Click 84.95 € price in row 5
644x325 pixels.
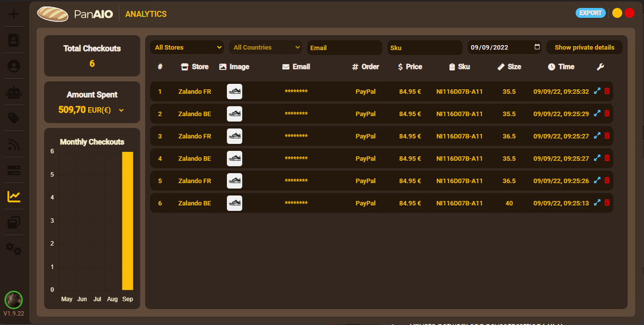click(x=410, y=181)
